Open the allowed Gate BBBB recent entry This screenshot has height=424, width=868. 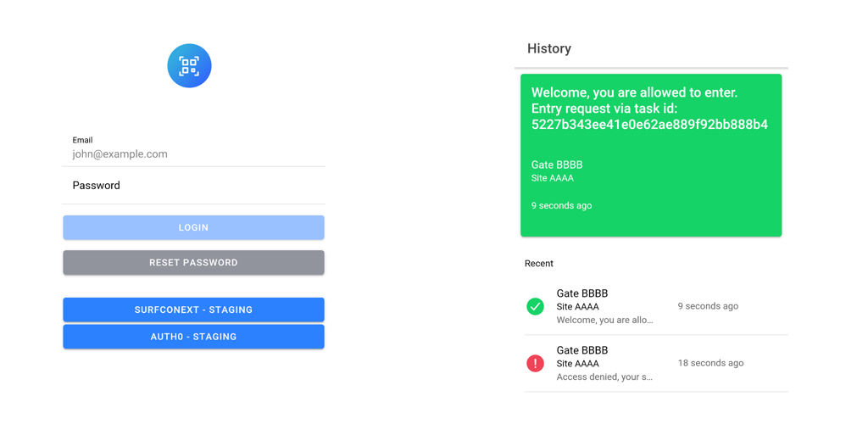pyautogui.click(x=656, y=306)
